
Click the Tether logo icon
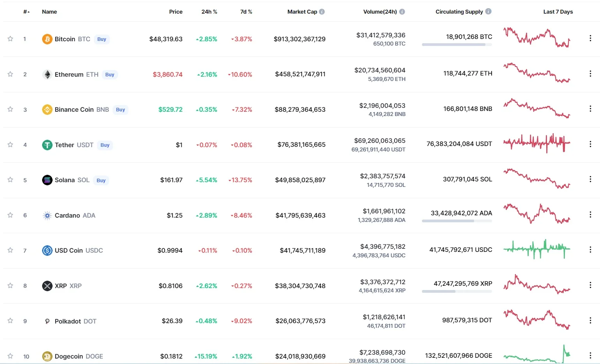[47, 145]
